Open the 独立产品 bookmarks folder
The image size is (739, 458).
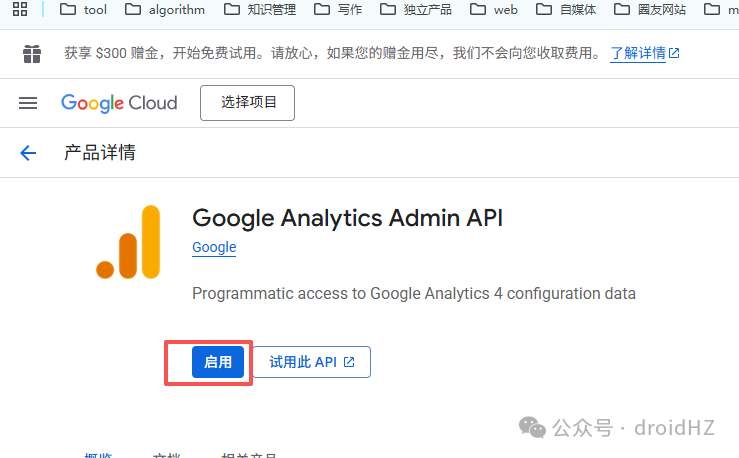point(416,9)
